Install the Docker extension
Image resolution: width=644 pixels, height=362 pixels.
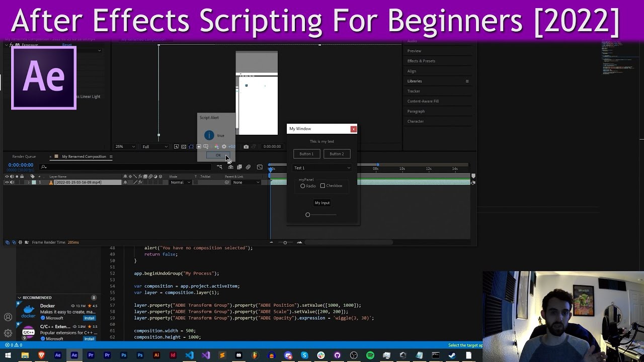(x=89, y=318)
